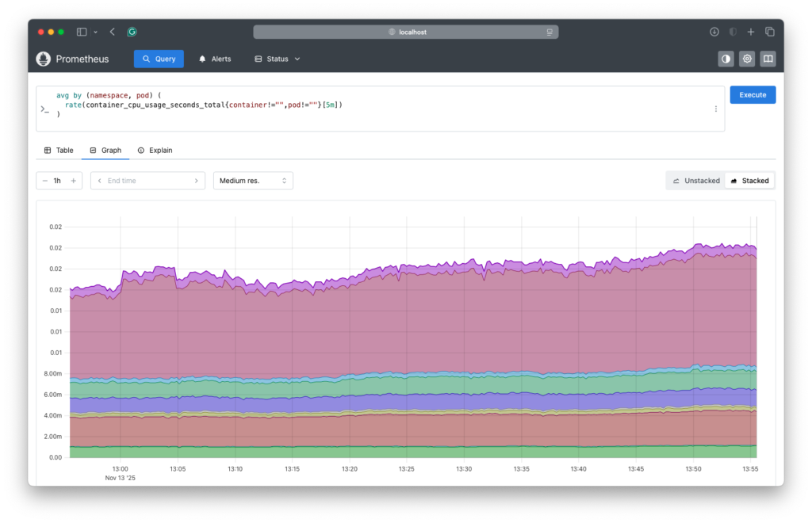
Task: Step the end time forward with the right chevron
Action: click(x=197, y=180)
